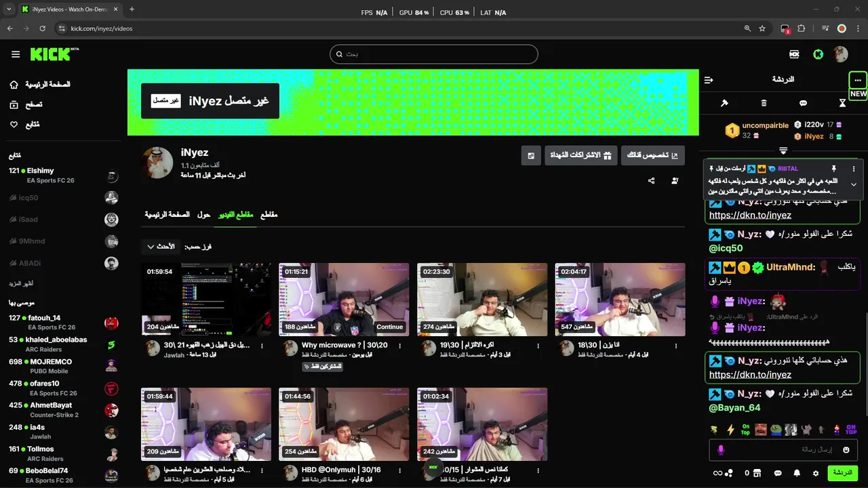Open تتابع following in sidebar
This screenshot has height=488, width=868.
point(24,125)
